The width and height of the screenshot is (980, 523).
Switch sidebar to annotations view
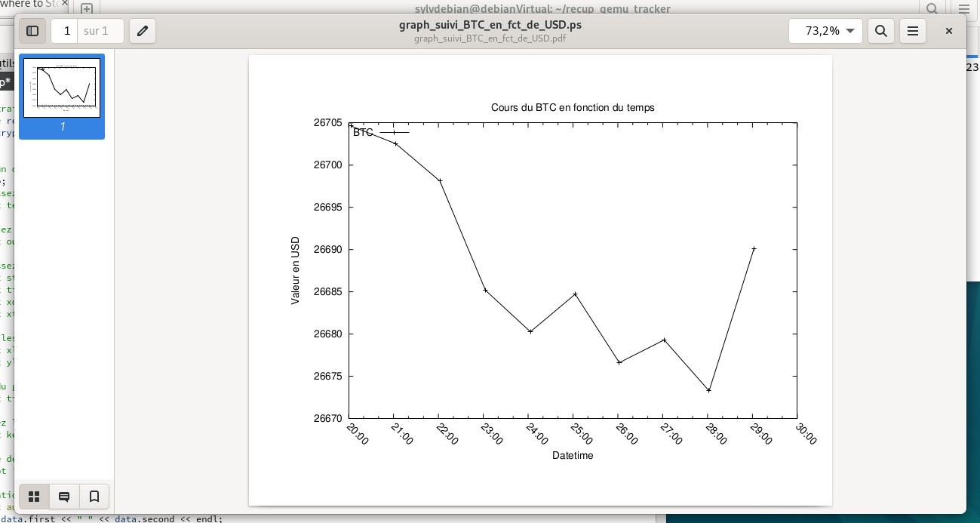[x=64, y=497]
